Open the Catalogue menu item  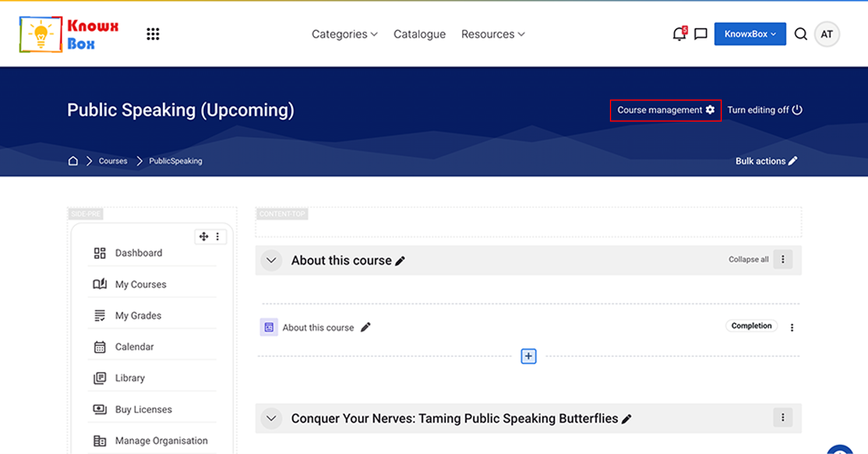coord(419,34)
